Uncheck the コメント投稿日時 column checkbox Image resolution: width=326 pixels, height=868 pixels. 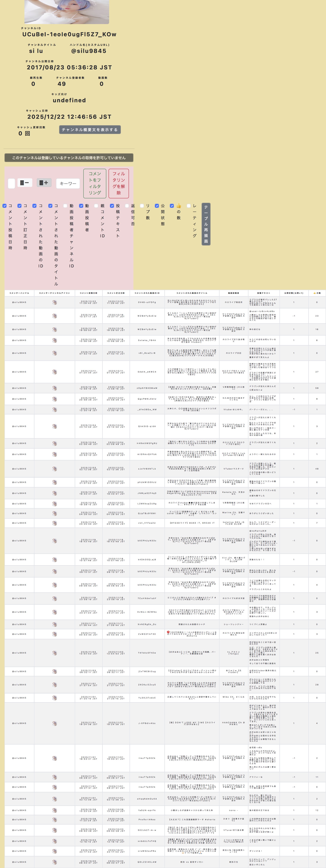tap(5, 206)
